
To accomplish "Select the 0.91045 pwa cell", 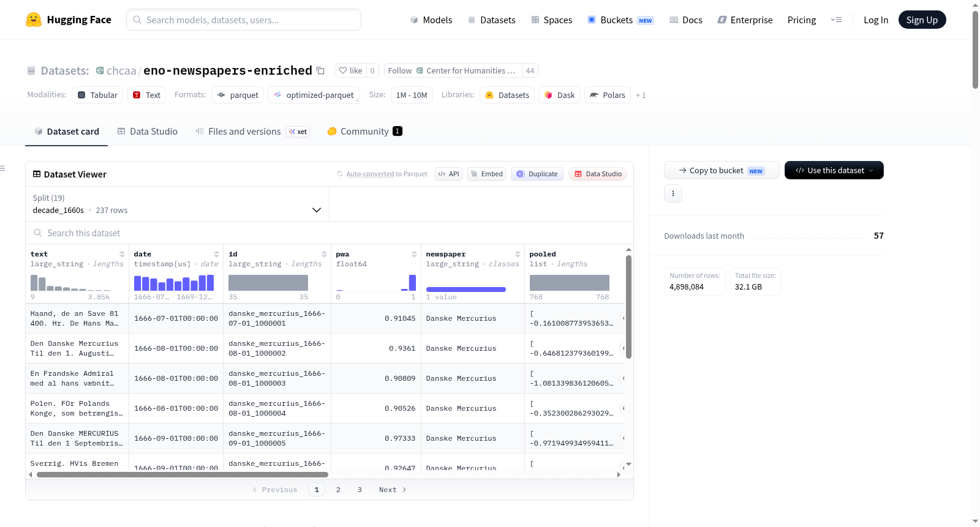I will coord(376,318).
